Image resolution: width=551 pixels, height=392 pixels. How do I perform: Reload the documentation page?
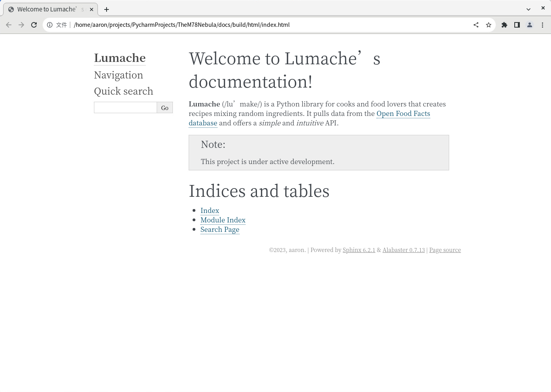coord(34,25)
